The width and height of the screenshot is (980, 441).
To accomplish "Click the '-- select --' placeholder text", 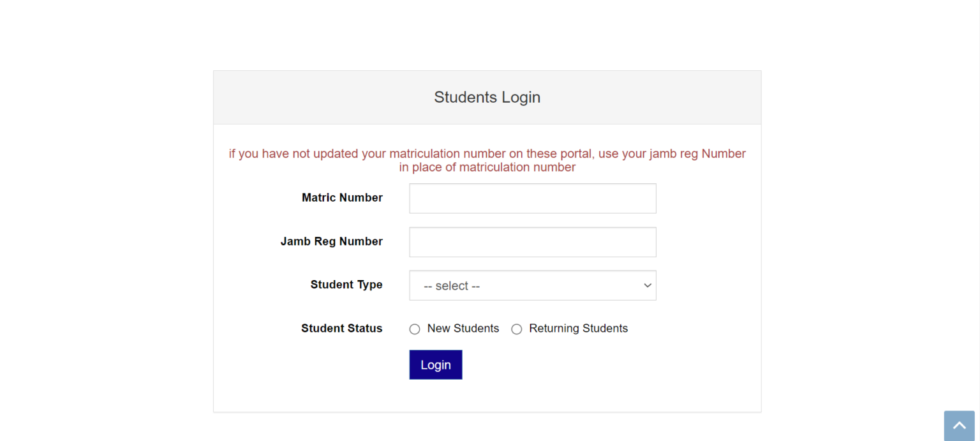I will point(452,286).
